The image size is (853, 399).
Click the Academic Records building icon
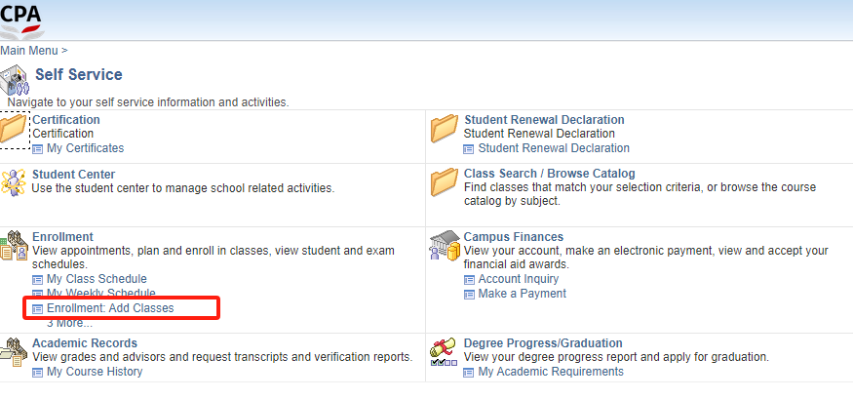tap(13, 352)
